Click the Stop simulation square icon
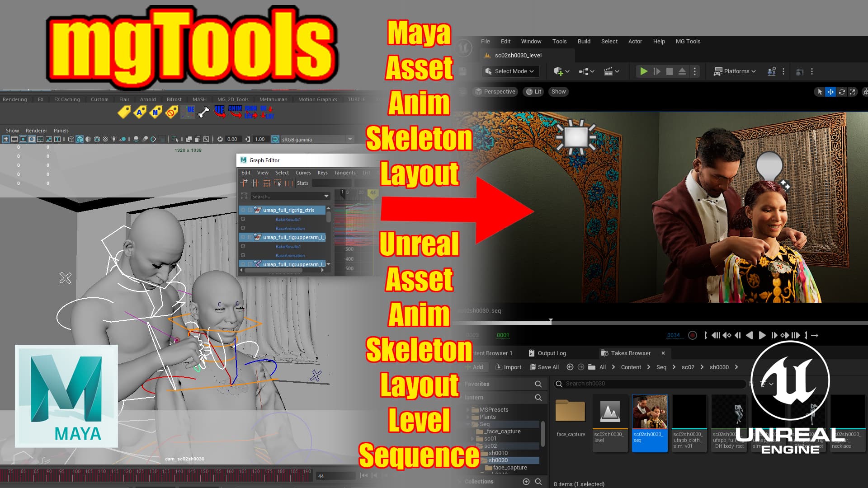Image resolution: width=868 pixels, height=488 pixels. (x=670, y=71)
